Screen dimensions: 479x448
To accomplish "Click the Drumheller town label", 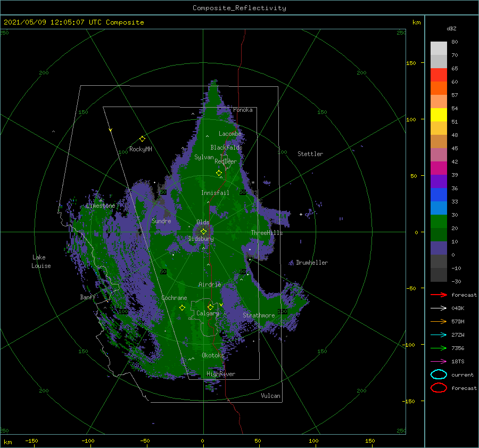I will 312,263.
